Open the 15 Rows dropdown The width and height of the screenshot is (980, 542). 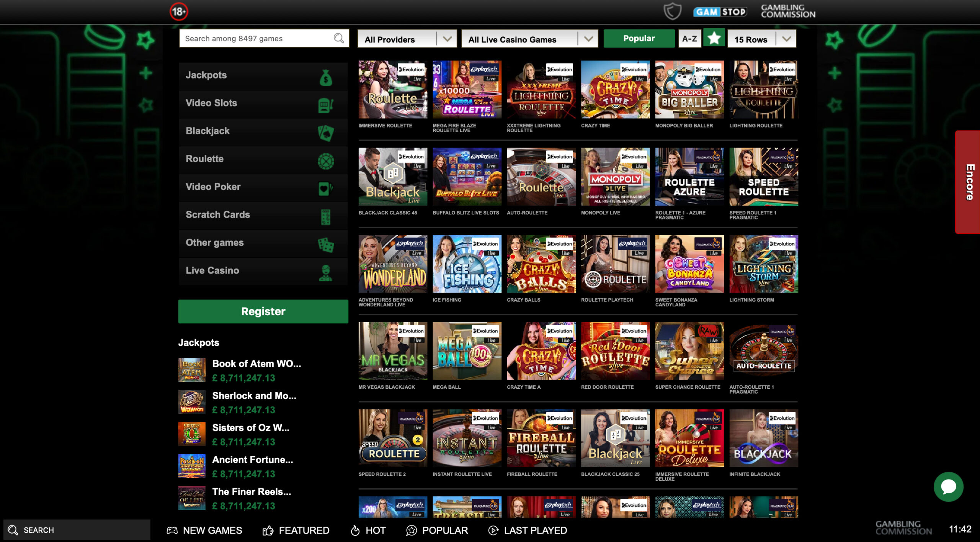pos(762,39)
